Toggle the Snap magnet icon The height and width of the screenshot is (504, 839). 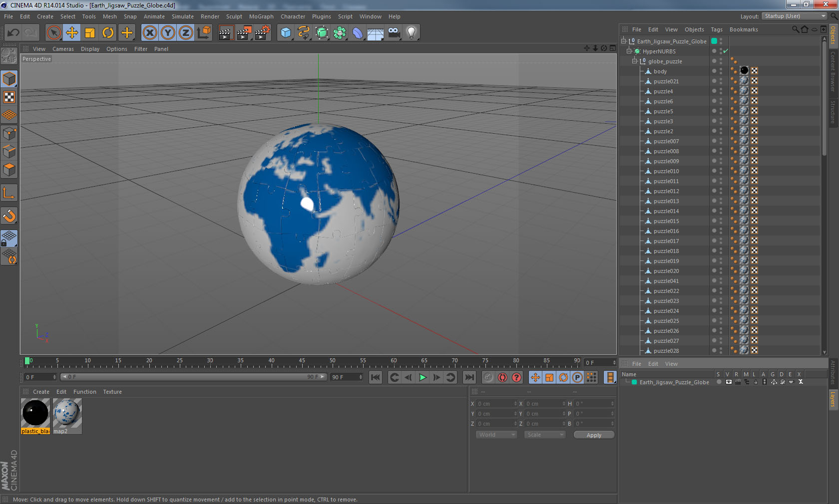tap(9, 216)
